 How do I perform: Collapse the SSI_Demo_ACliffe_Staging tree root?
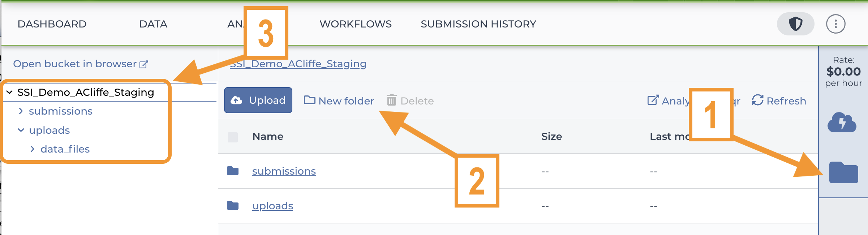click(10, 92)
